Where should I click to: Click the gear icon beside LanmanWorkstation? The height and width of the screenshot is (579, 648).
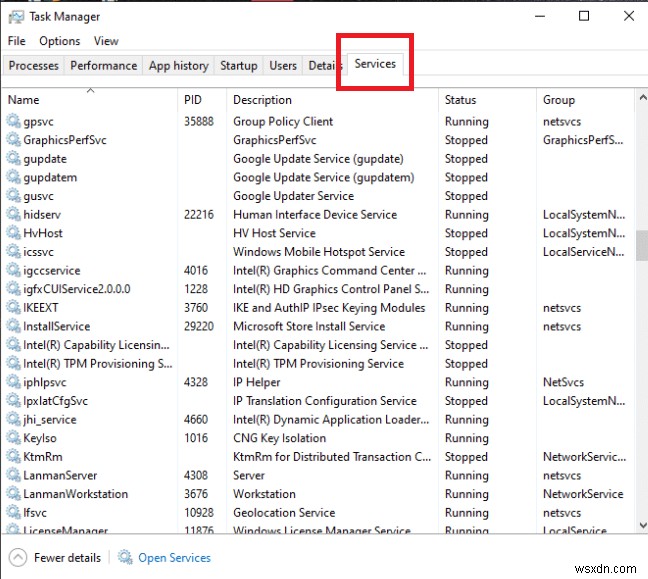pyautogui.click(x=13, y=494)
